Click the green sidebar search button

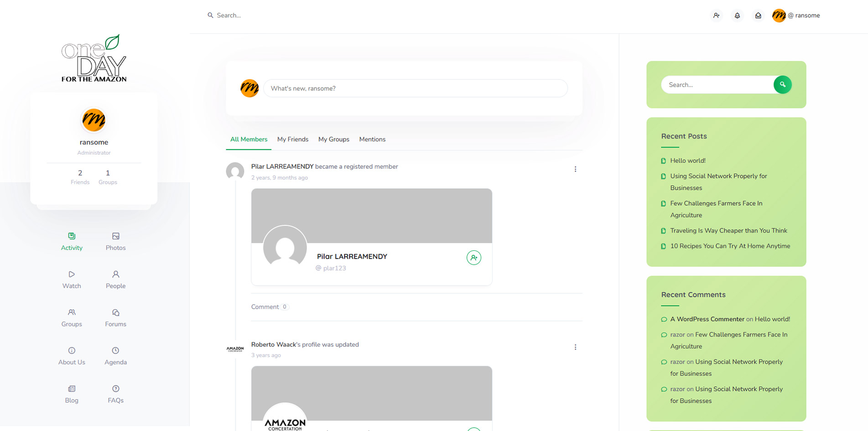click(782, 84)
